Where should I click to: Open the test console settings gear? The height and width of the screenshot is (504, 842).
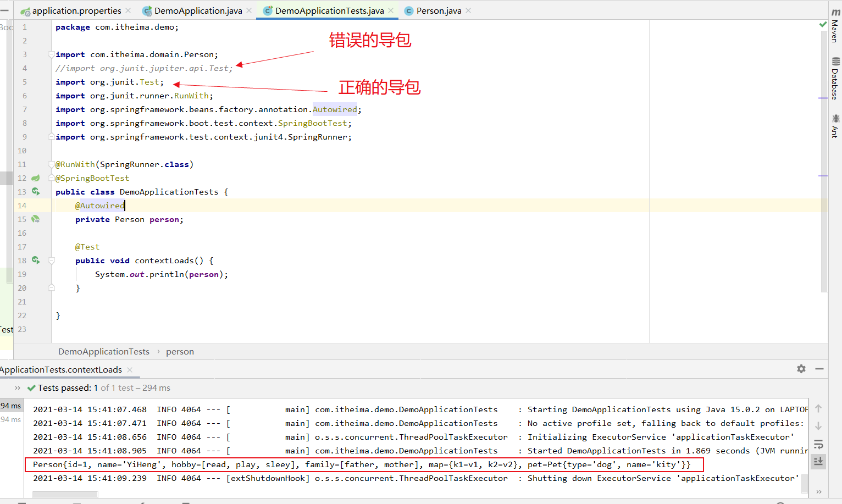801,369
